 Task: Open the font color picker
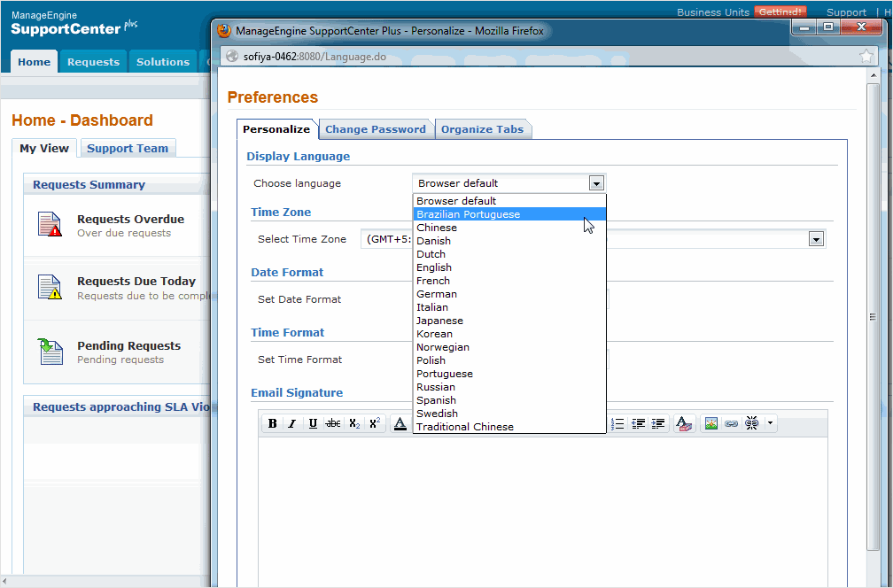pos(400,424)
